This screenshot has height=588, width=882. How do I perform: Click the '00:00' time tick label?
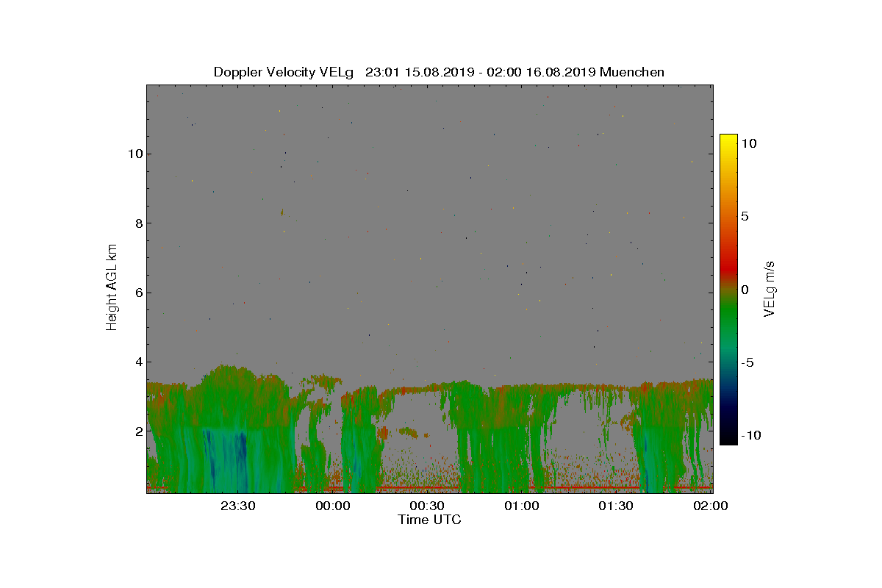point(332,506)
